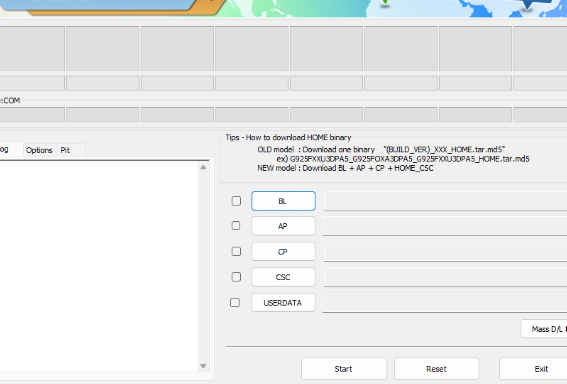Tick the AP checkbox

[x=236, y=226]
